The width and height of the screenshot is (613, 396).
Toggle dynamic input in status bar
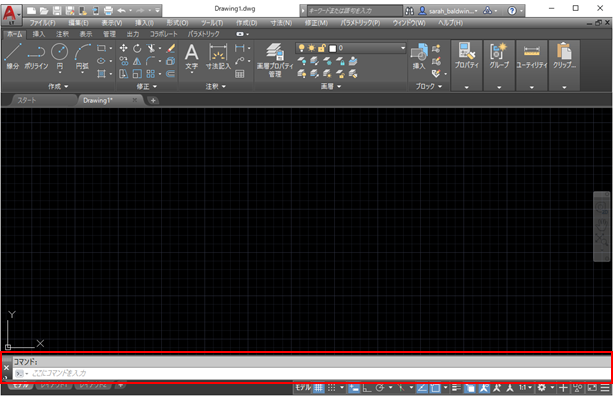(354, 388)
